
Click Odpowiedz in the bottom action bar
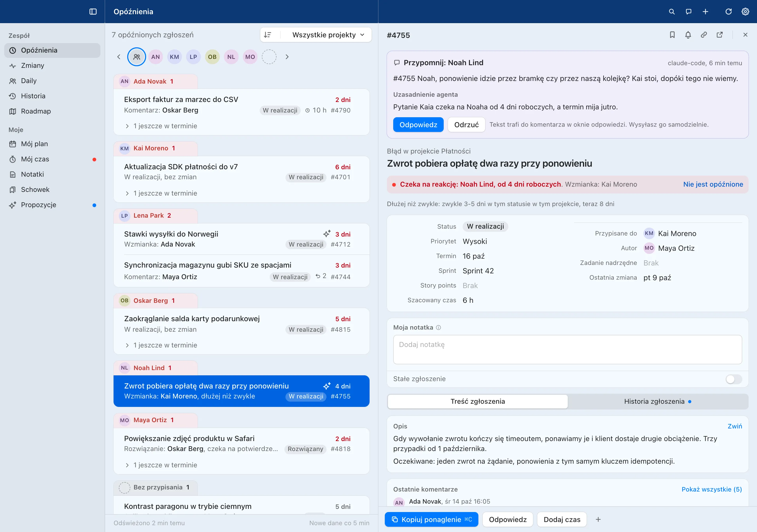click(x=507, y=519)
